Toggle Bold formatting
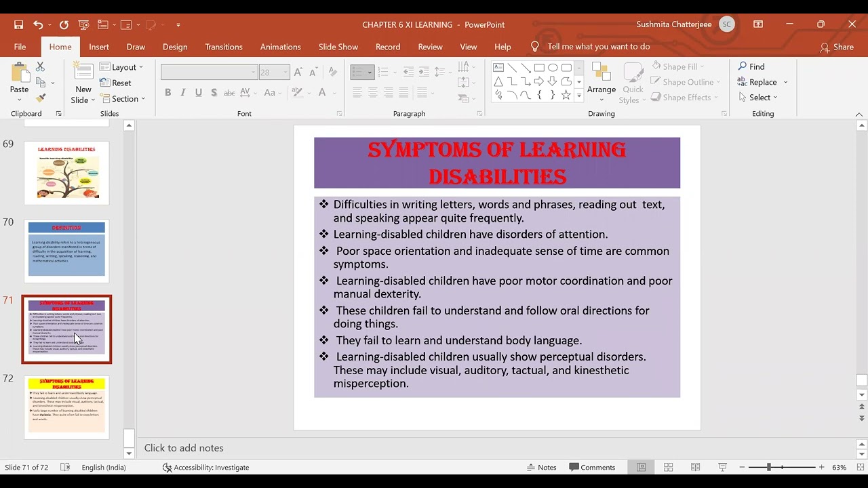The width and height of the screenshot is (868, 488). point(167,93)
